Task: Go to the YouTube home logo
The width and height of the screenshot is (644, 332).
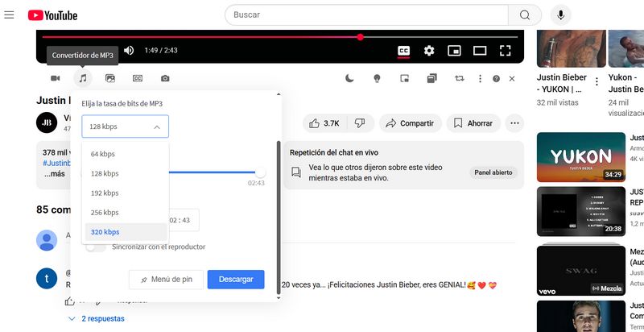Action: [52, 15]
